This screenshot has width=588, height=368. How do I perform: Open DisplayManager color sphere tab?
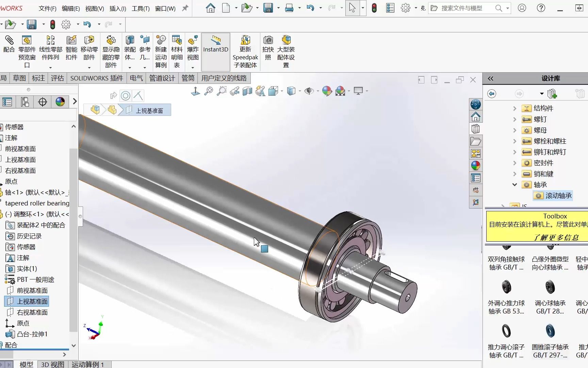(60, 102)
